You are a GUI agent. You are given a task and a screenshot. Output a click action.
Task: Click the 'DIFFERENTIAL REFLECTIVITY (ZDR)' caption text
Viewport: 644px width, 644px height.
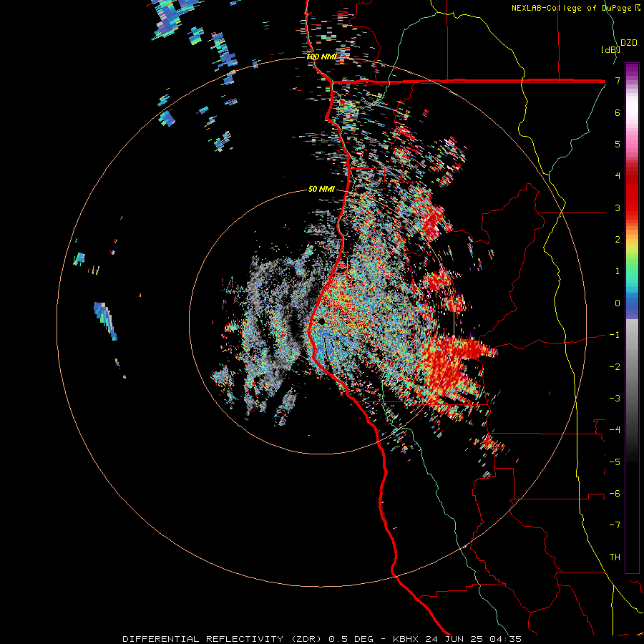pos(223,639)
